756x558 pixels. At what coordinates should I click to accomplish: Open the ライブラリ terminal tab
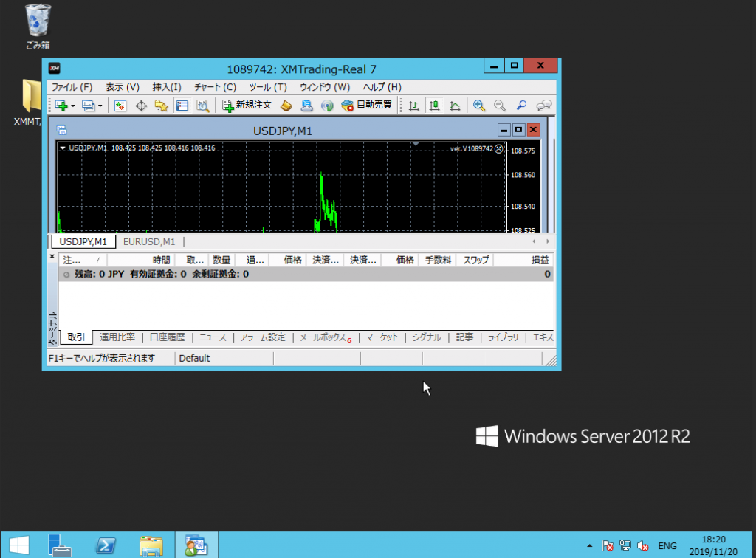pyautogui.click(x=503, y=337)
